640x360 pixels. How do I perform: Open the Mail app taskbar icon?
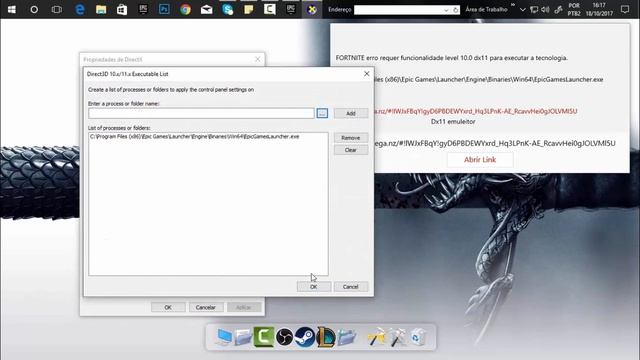(207, 9)
